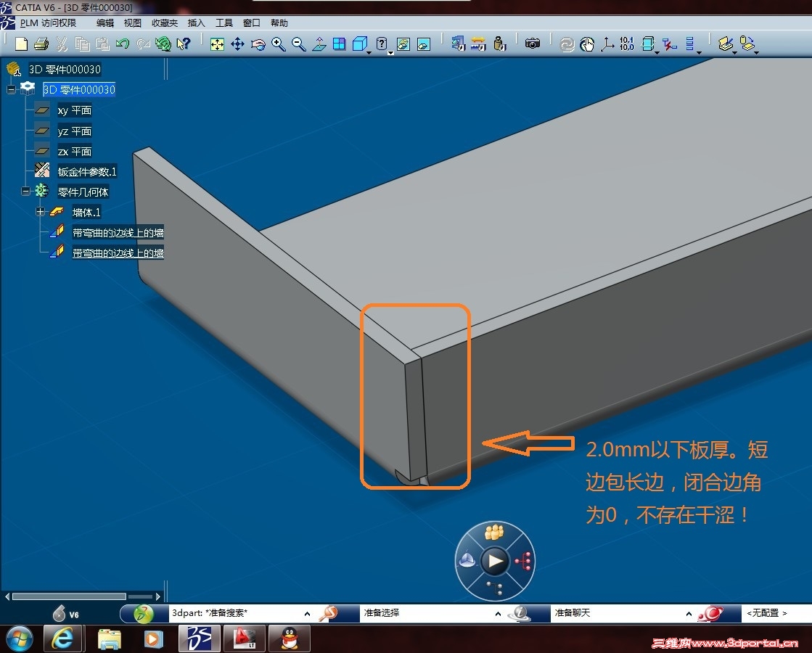Open the 收藏夹 menu
The image size is (812, 653).
tap(165, 22)
